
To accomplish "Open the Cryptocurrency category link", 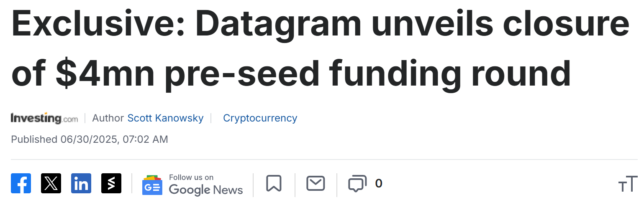I will pos(260,118).
